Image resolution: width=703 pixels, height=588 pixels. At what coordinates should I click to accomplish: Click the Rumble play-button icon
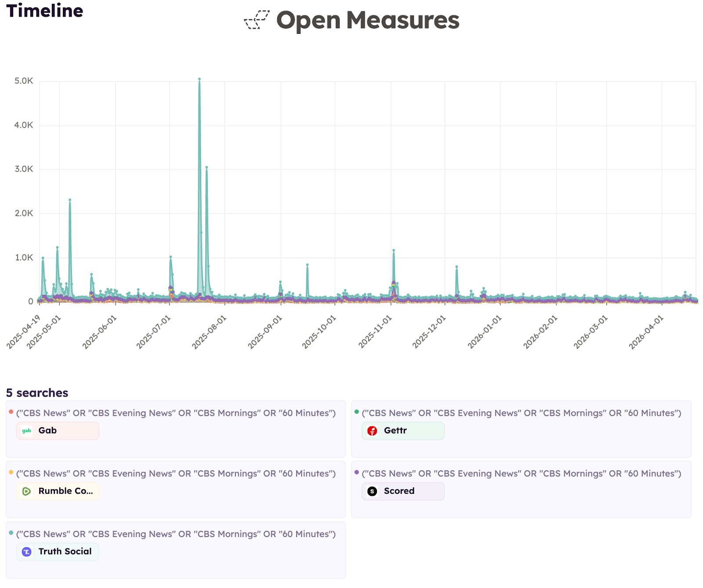click(x=26, y=491)
